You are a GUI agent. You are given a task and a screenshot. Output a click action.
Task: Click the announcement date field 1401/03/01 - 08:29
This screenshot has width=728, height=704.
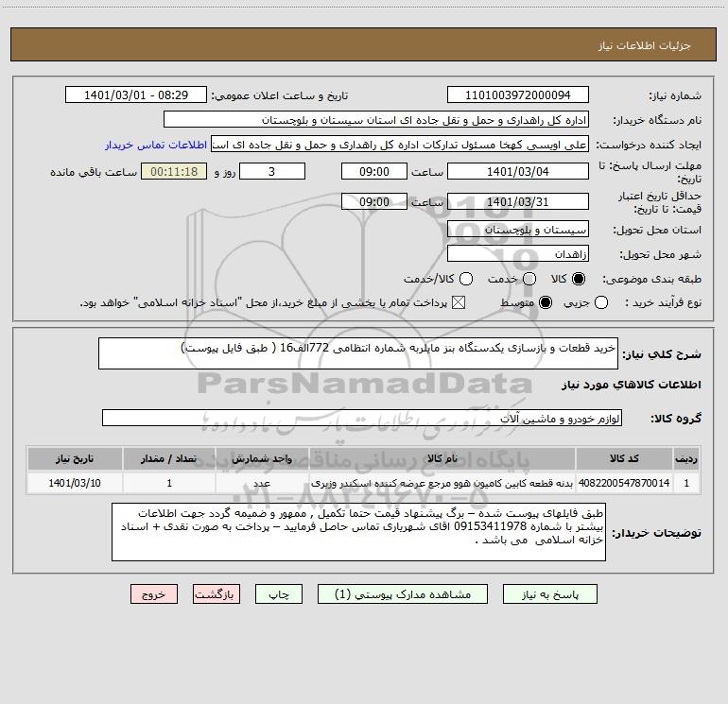pos(136,95)
